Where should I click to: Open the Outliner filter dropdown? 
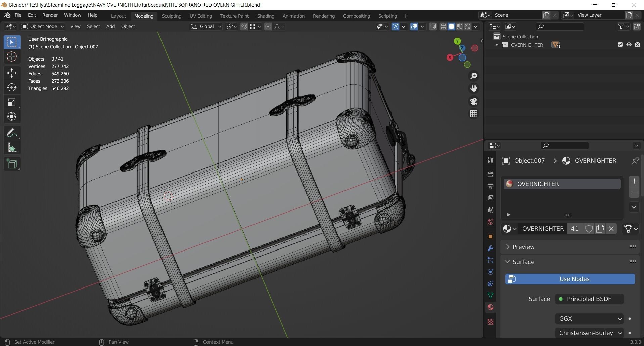click(x=624, y=26)
